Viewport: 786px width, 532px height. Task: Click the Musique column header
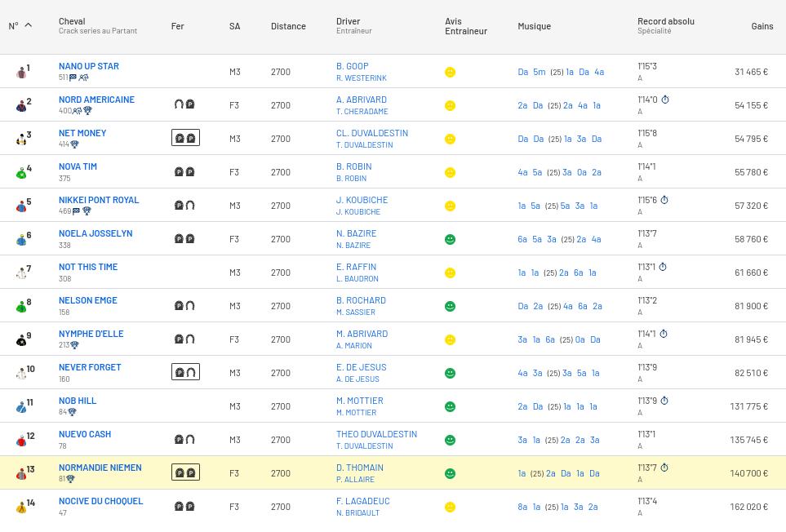[x=534, y=26]
